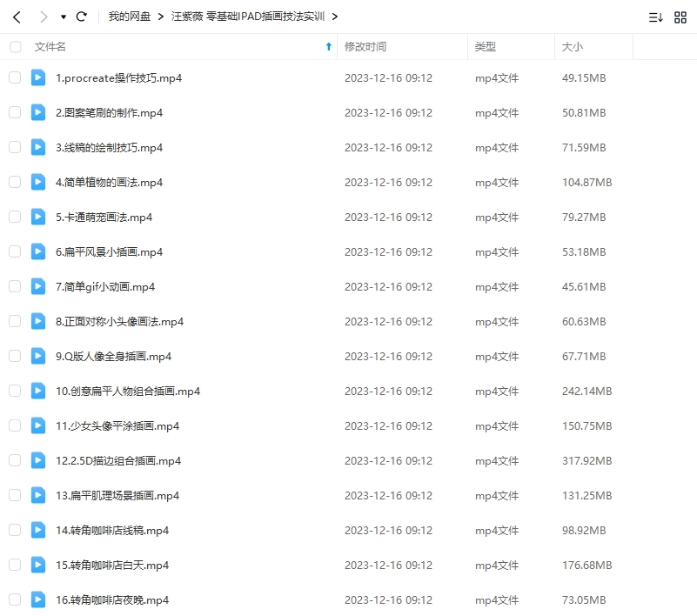Click video icon of 7.简单gif小动画.mp4
This screenshot has height=616, width=697.
[x=38, y=286]
